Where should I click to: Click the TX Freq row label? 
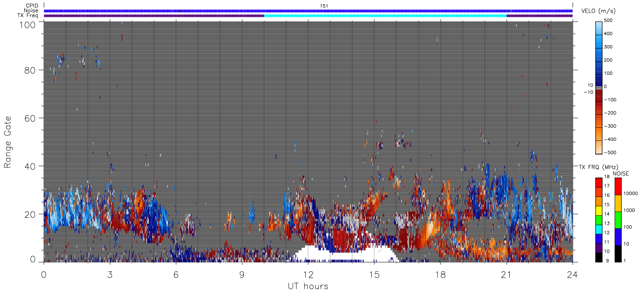coord(28,15)
